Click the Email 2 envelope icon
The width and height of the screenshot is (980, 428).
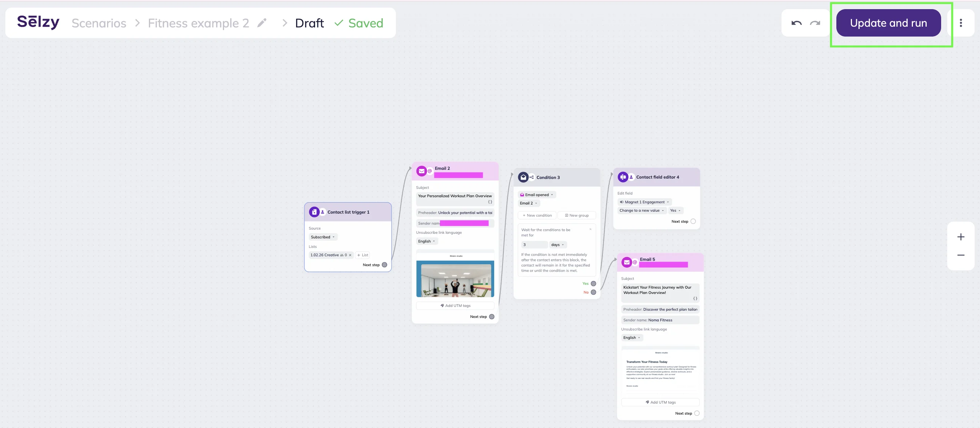pyautogui.click(x=421, y=171)
